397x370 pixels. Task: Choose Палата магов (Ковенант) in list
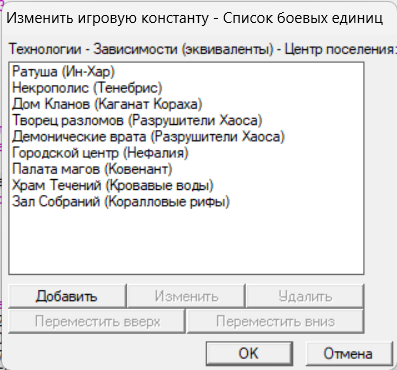92,169
